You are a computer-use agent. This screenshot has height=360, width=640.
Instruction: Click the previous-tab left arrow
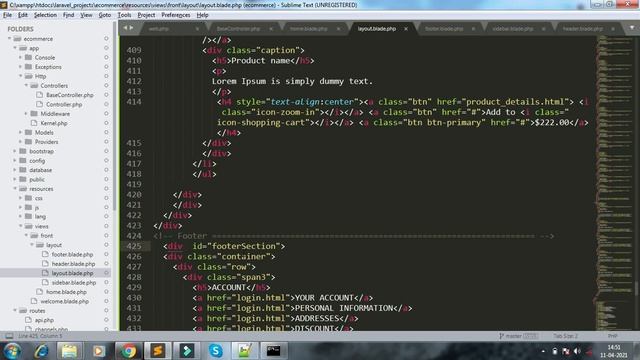pos(125,28)
